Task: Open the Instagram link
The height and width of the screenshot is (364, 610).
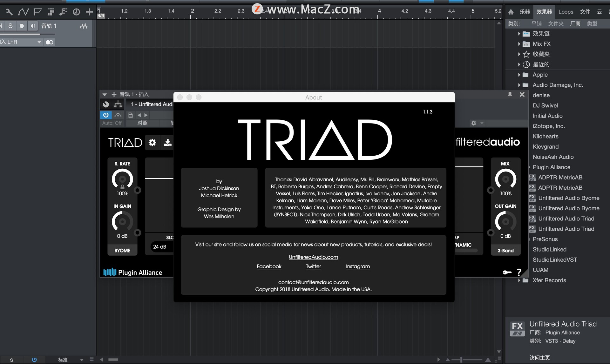Action: [358, 266]
